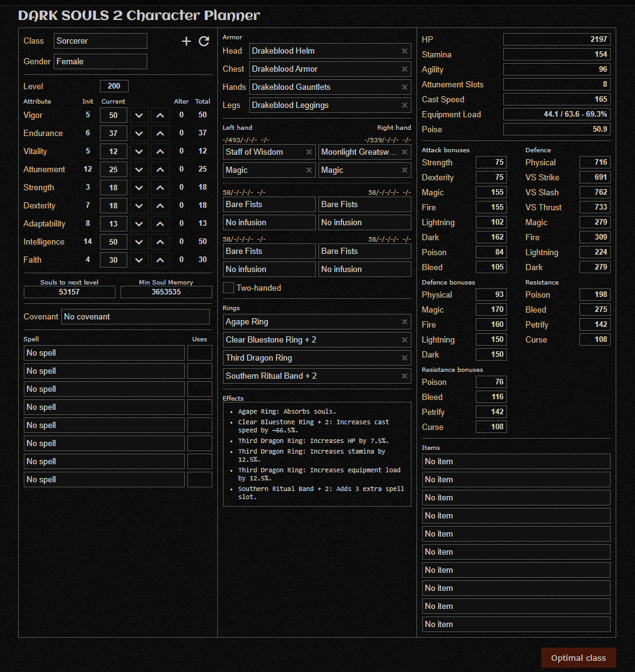Decrease Vigor with the down arrow
The image size is (635, 672).
[x=139, y=115]
